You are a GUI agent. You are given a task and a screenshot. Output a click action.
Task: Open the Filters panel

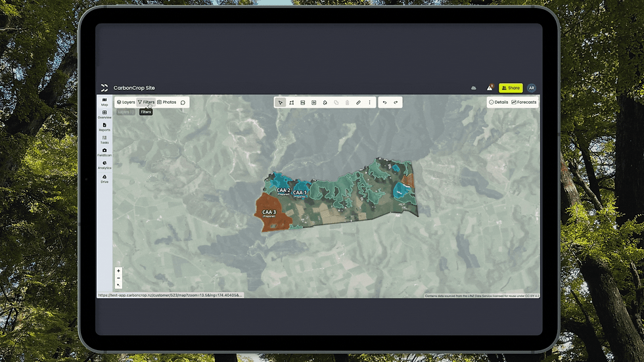pos(146,102)
